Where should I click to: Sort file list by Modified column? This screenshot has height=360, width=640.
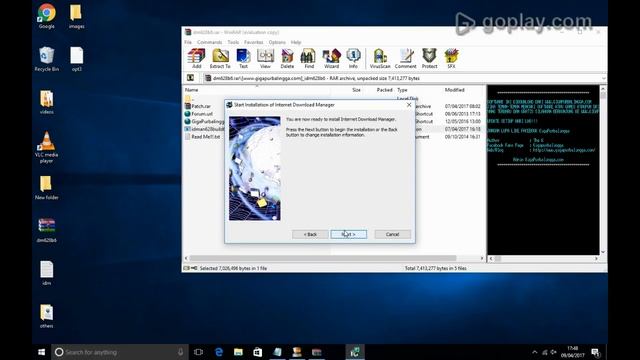pyautogui.click(x=455, y=90)
